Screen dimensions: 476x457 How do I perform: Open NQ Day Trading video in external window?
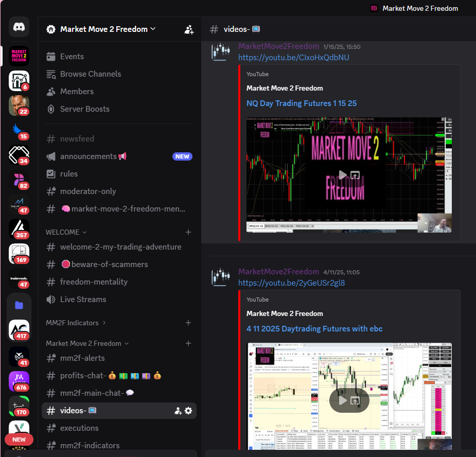point(355,175)
